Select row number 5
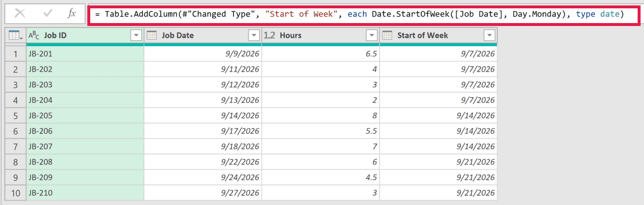This screenshot has height=205, width=644. point(15,116)
